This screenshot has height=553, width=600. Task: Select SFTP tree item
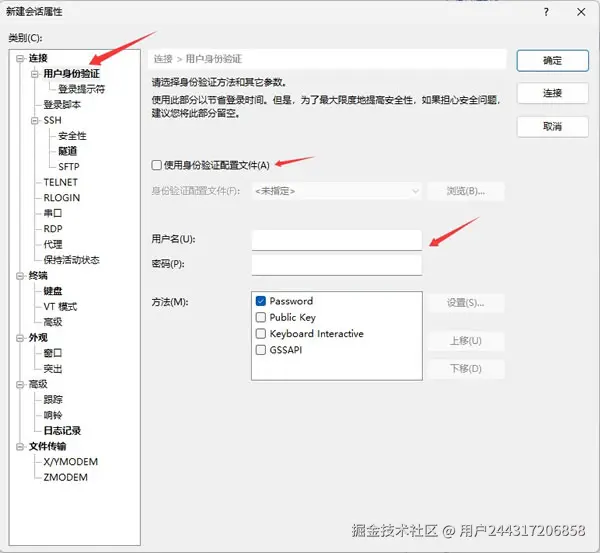coord(69,167)
